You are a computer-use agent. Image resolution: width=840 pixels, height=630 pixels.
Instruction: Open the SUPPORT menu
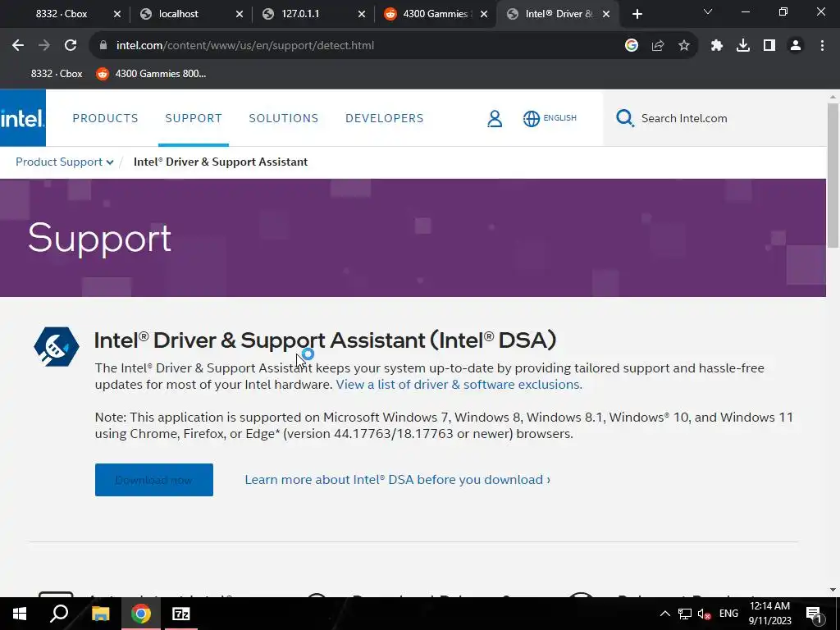click(194, 118)
